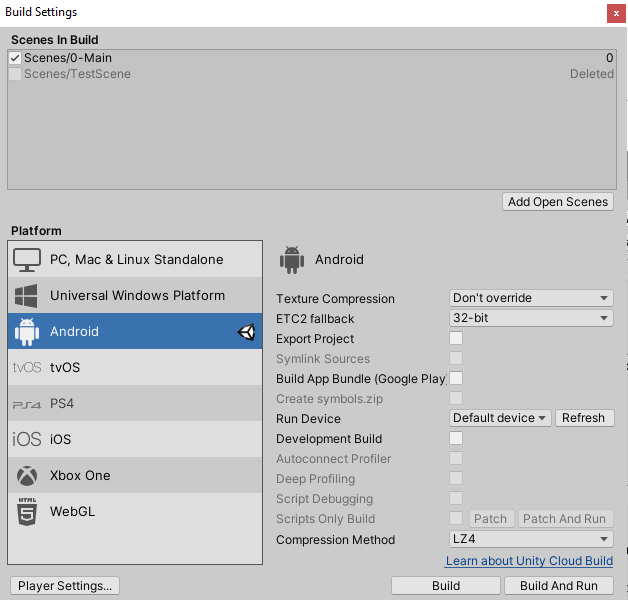Click the Android robot icon in platform list

point(27,332)
